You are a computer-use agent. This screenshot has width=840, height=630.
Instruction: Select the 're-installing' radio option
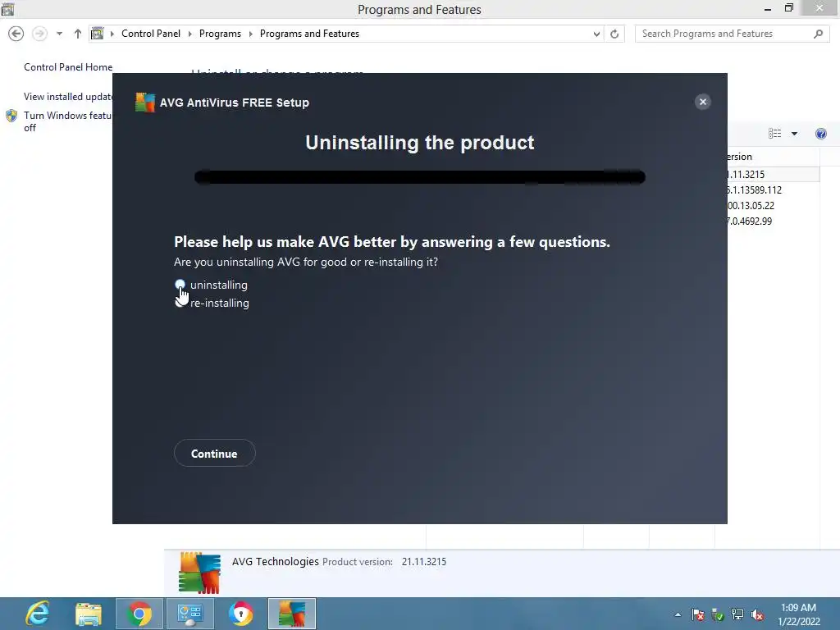180,303
